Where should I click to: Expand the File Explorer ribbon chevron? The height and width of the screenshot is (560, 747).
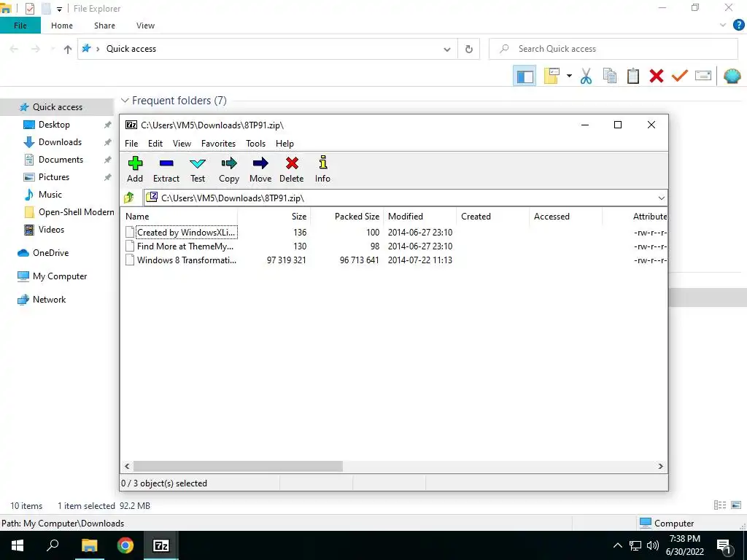tap(723, 26)
